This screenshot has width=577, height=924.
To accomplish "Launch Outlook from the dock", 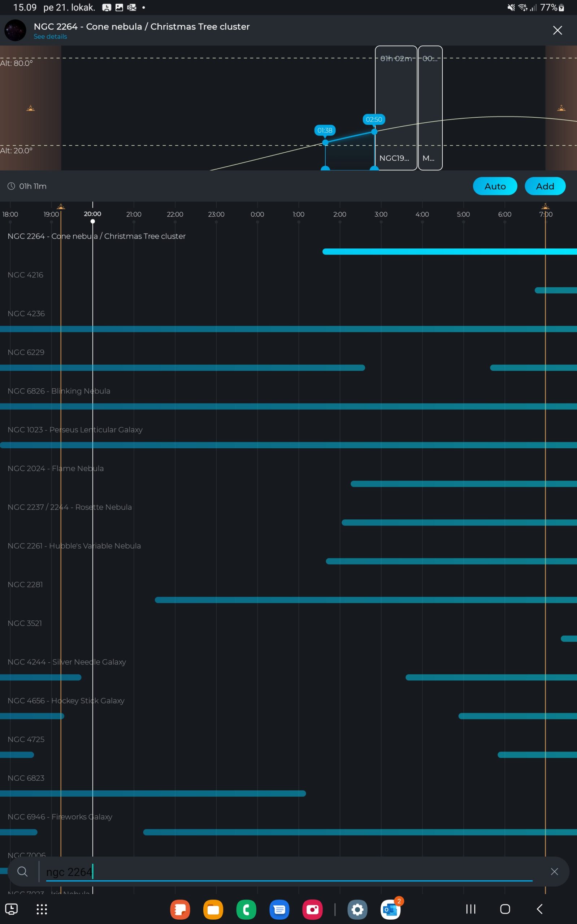I will [x=390, y=910].
